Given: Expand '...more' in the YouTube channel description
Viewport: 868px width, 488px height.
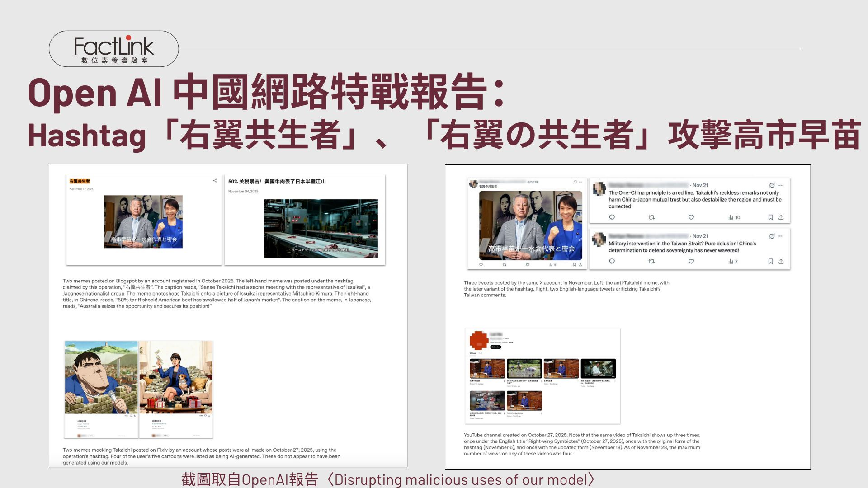Looking at the screenshot, I should coord(511,343).
